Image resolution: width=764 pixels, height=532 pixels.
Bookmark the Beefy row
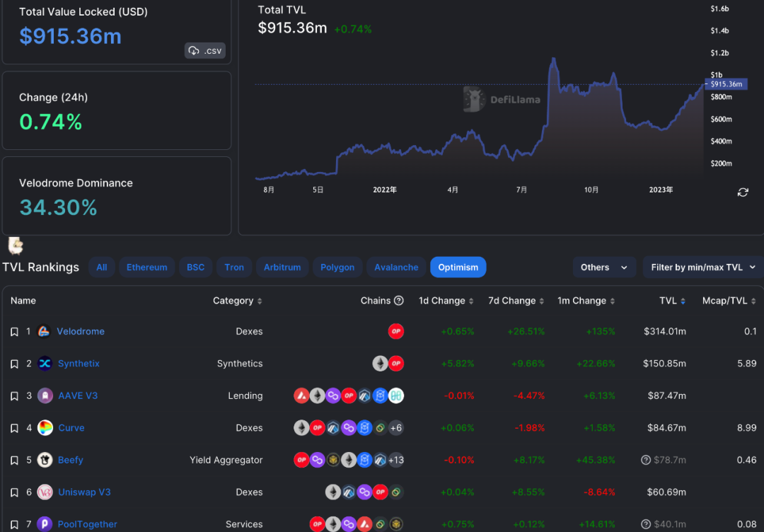click(14, 461)
